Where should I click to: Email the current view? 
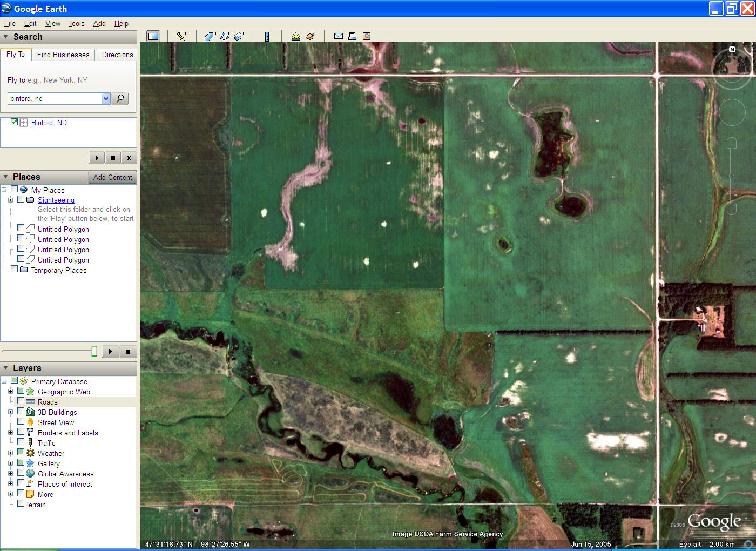pos(339,36)
